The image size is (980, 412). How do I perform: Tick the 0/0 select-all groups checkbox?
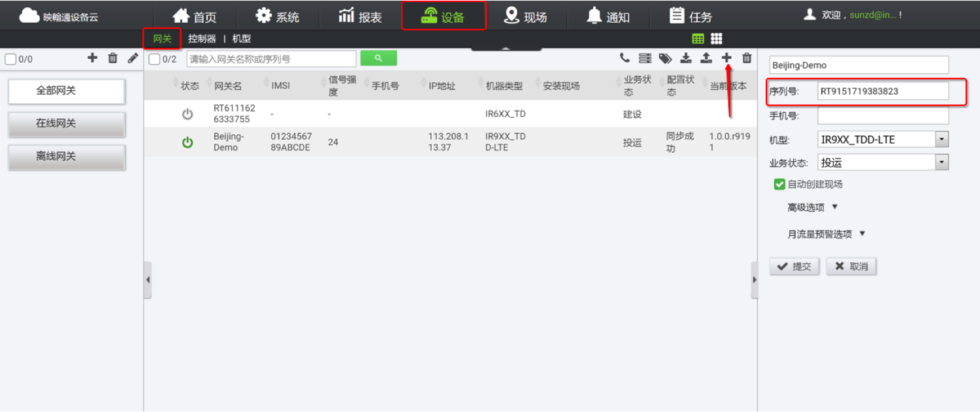click(10, 59)
